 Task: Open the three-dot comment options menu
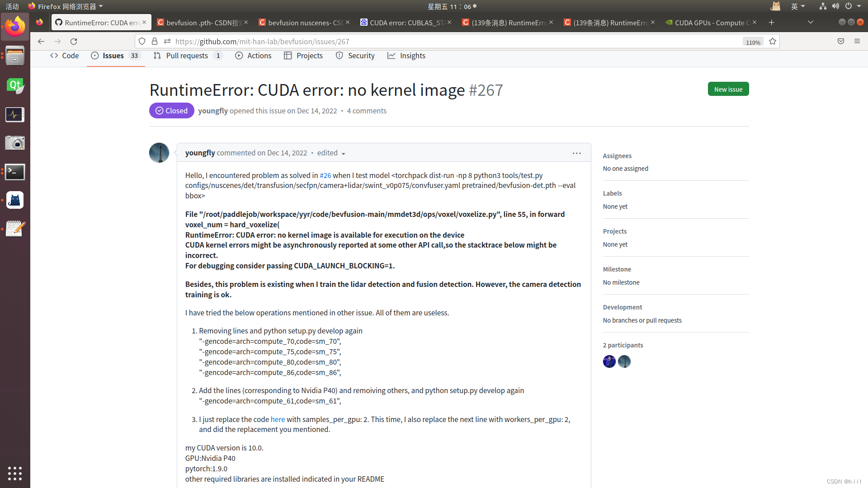point(576,153)
